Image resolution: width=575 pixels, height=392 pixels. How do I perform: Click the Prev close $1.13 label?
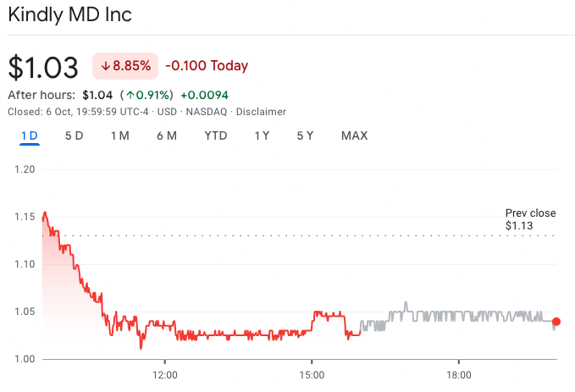[530, 219]
